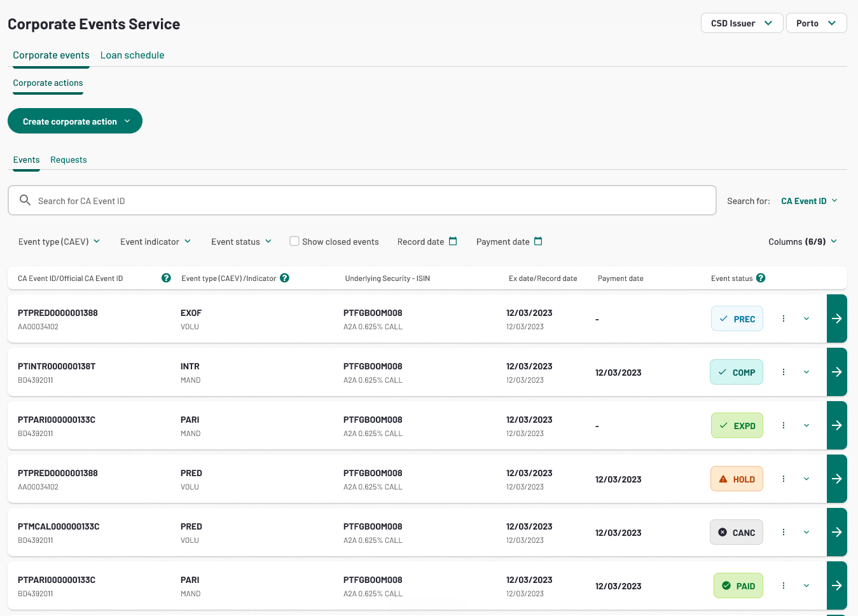Screen dimensions: 858x616
Task: Open the three-dot menu for the HOLD row
Action: [784, 479]
